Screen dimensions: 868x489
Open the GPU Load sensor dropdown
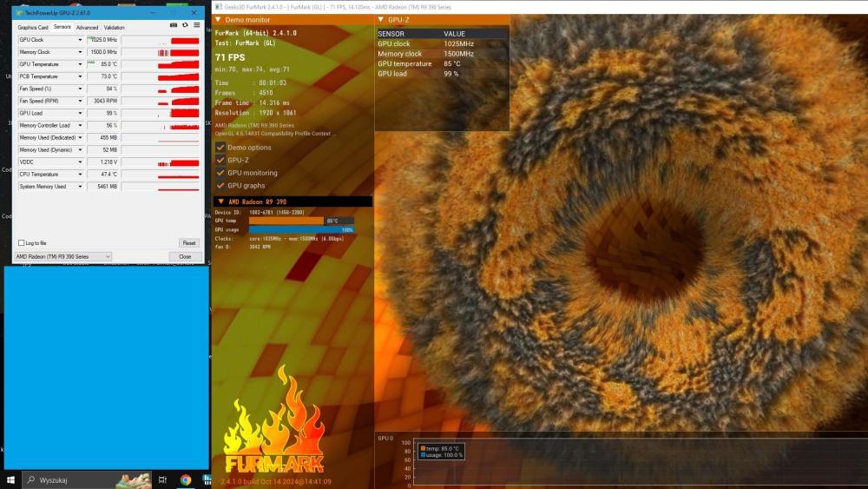tap(80, 113)
